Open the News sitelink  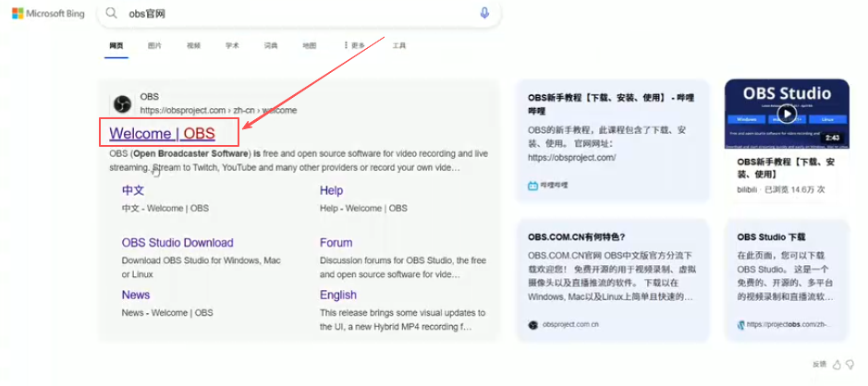coord(136,295)
